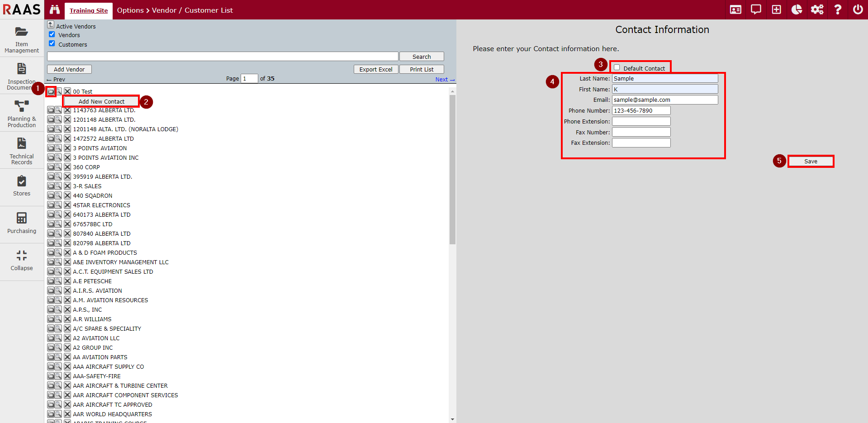This screenshot has height=423, width=868.
Task: Click the Add New Contact button
Action: [101, 101]
